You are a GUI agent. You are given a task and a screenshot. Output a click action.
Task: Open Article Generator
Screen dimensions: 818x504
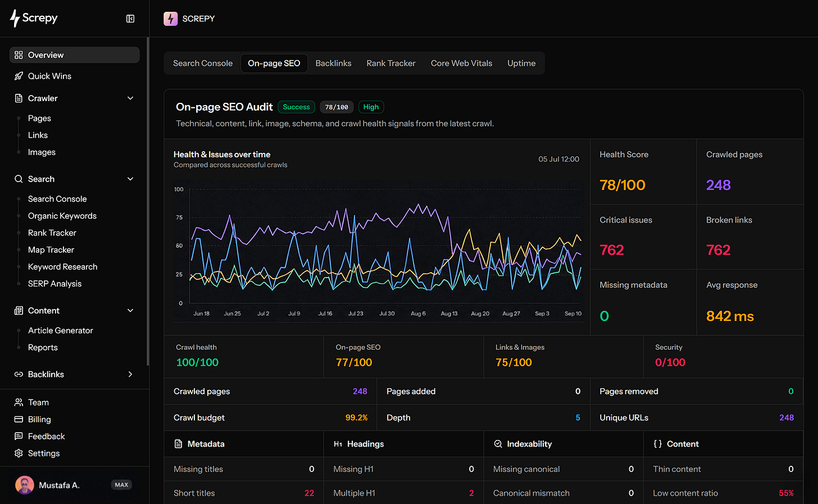pos(61,330)
